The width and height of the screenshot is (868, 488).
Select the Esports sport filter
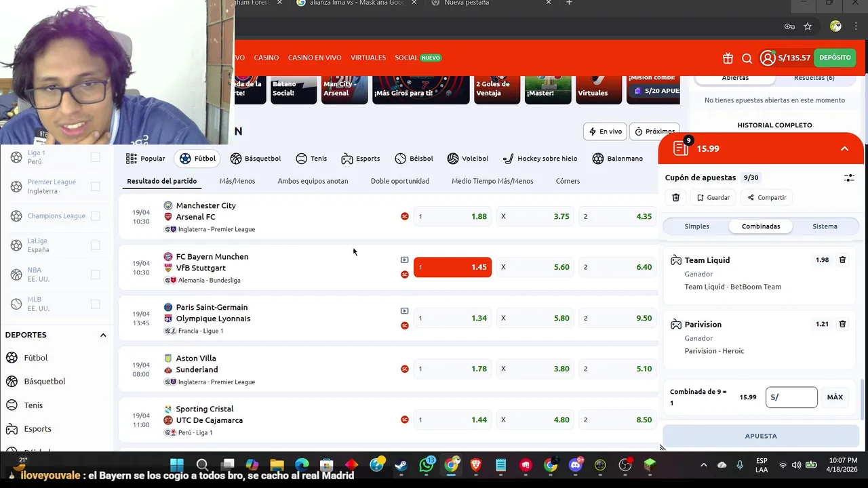(361, 159)
